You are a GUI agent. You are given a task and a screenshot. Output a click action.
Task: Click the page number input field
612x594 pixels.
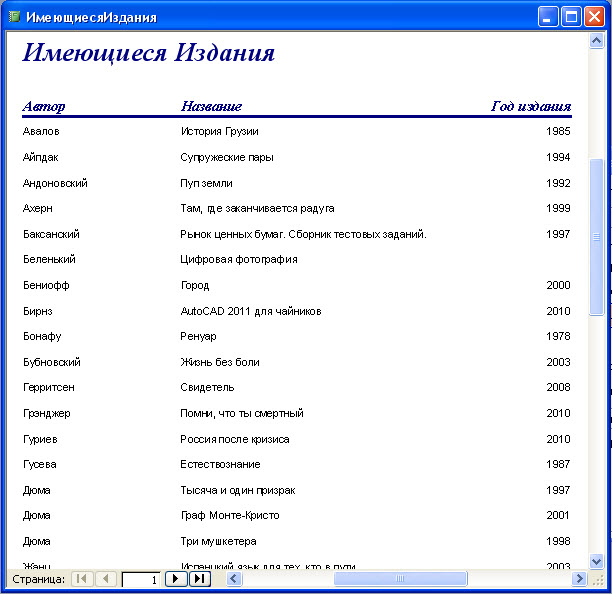tap(141, 580)
